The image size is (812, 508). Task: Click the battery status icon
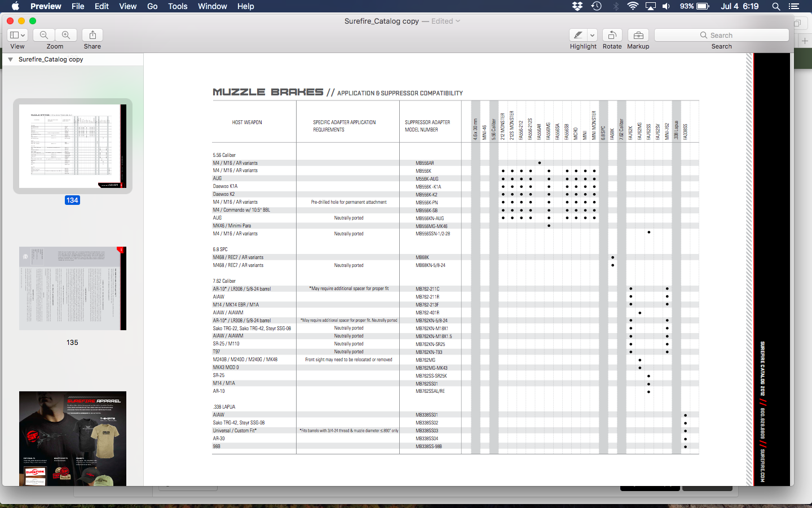(703, 6)
